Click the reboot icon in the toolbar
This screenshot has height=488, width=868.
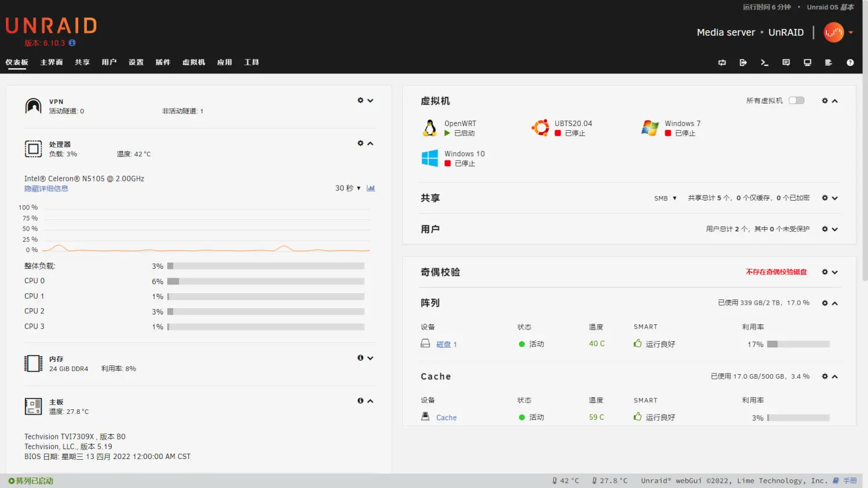[x=722, y=62]
